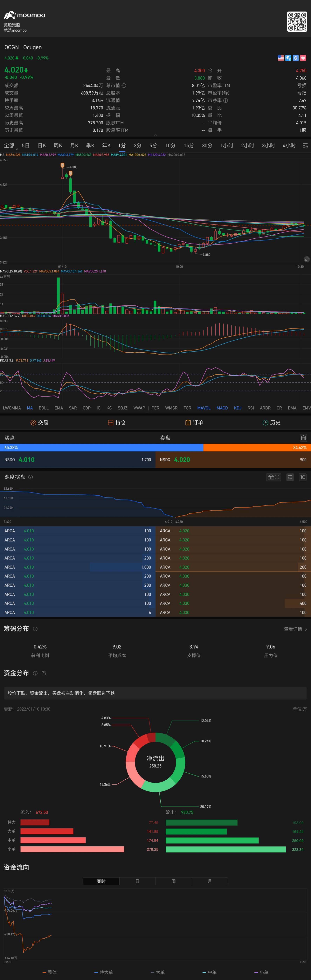Select the 15分 chart interval
Image resolution: width=311 pixels, height=980 pixels.
click(x=189, y=146)
